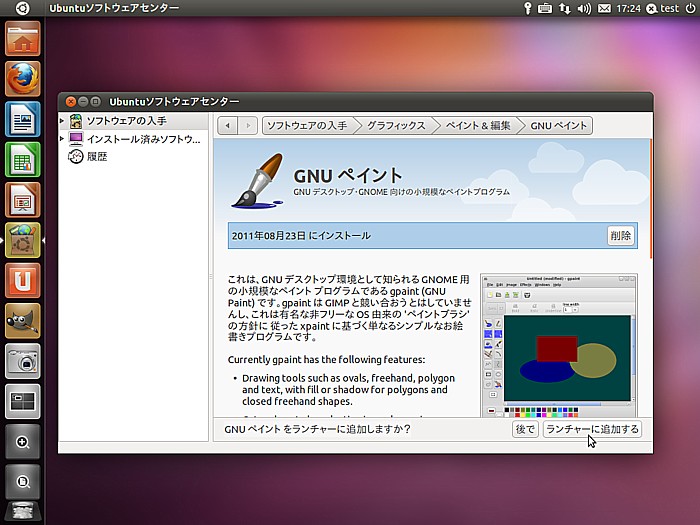700x525 pixels.
Task: Click the 2011年08月23日 にインストール text
Action: [x=301, y=235]
